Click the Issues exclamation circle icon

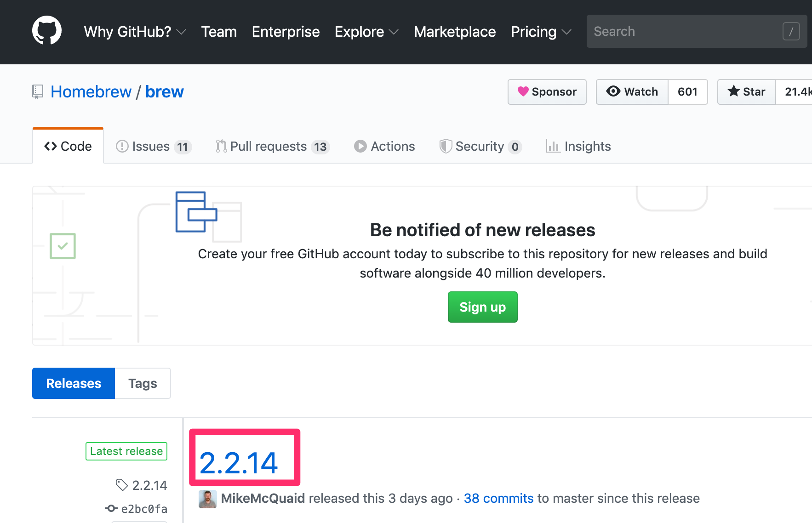[122, 146]
